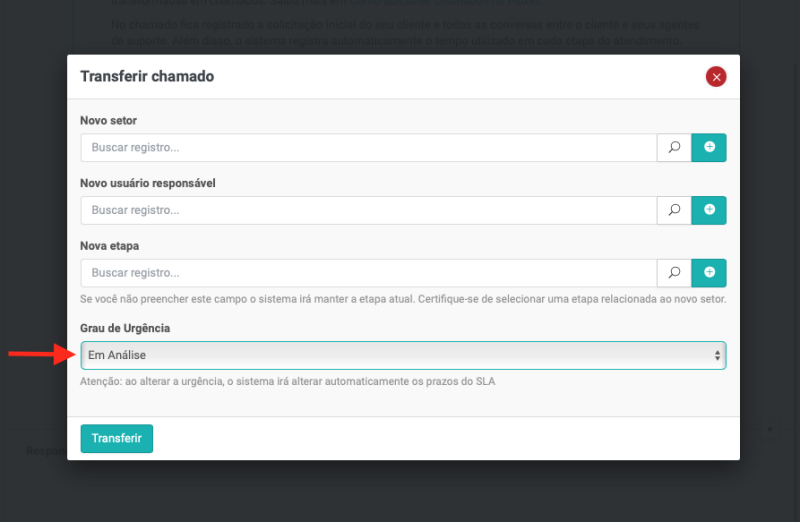Click the Transferir button
The width and height of the screenshot is (800, 522).
click(x=116, y=438)
